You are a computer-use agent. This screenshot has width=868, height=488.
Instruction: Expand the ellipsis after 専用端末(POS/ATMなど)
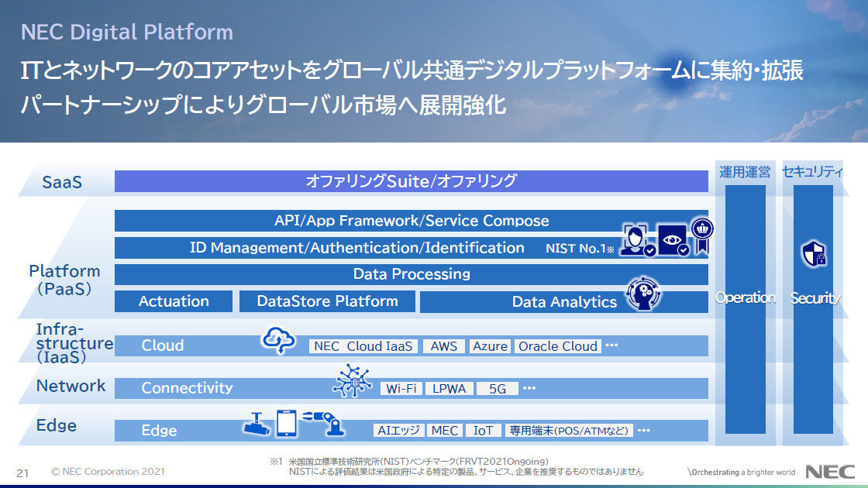[645, 431]
